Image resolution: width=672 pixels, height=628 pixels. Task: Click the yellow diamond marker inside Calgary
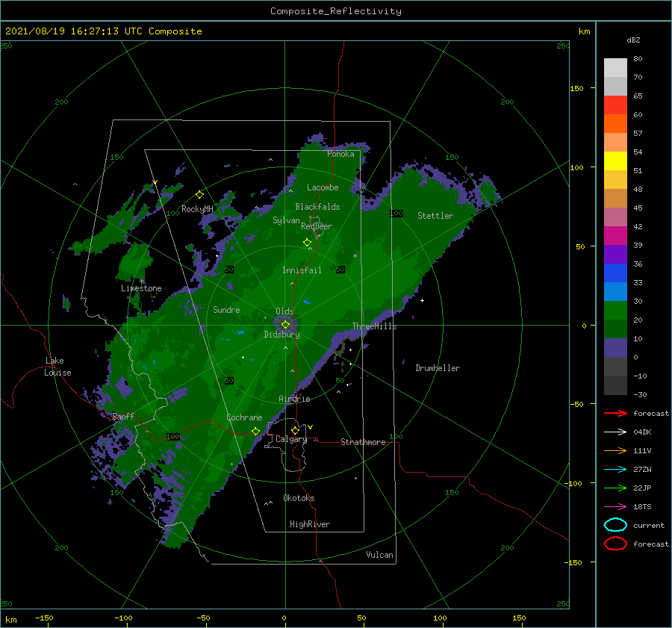click(295, 430)
